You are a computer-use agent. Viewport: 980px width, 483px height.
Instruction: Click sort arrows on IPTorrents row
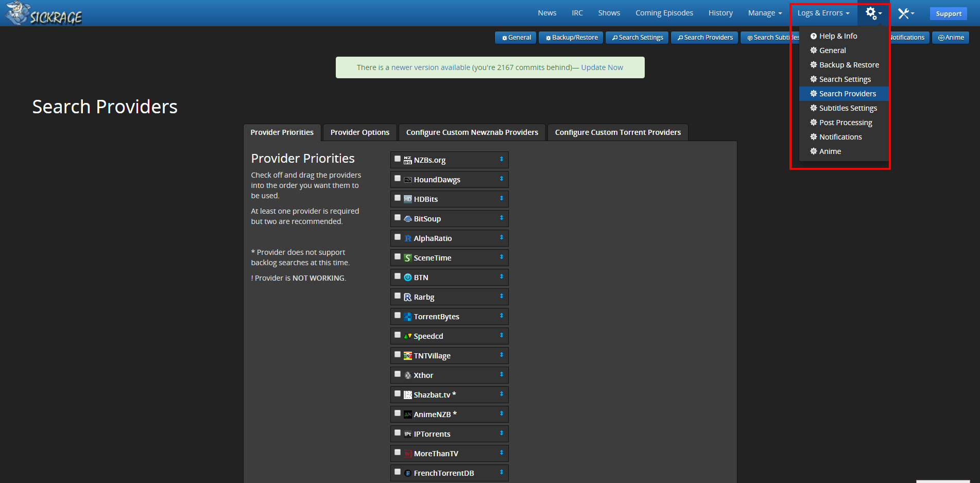502,434
